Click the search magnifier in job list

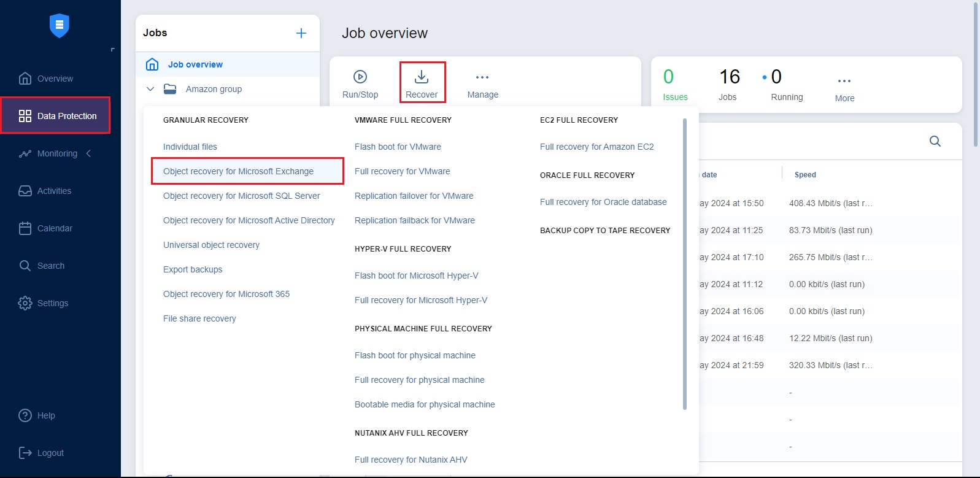tap(935, 141)
